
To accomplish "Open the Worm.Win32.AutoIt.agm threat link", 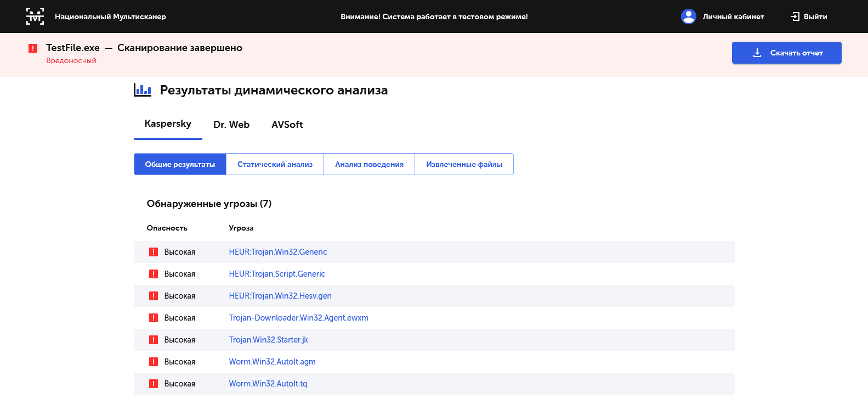I will [273, 362].
